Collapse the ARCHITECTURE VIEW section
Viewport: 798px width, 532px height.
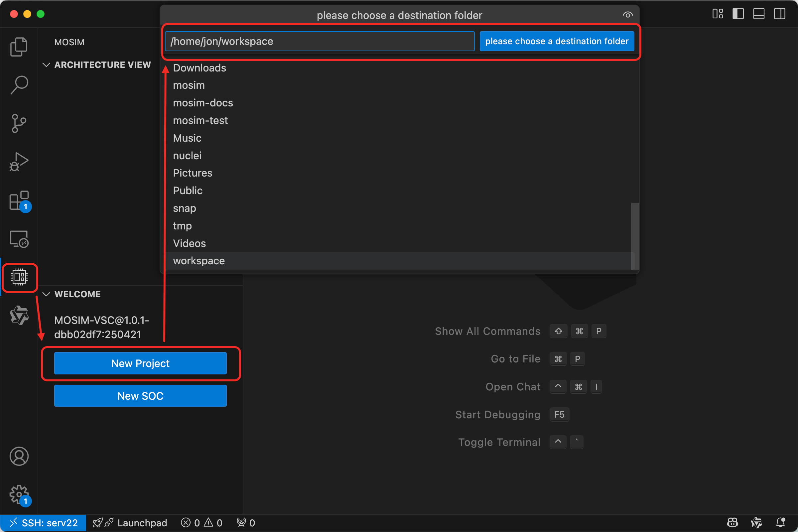tap(96, 65)
